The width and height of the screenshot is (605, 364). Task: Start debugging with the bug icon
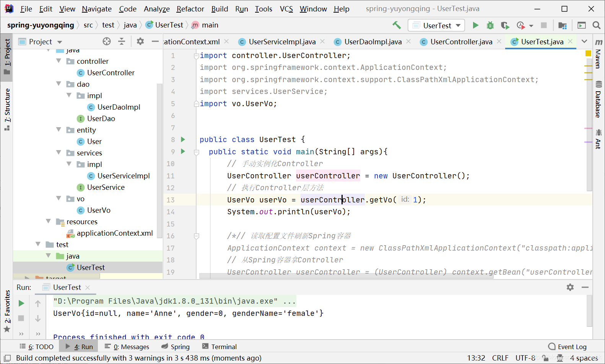[x=490, y=25]
